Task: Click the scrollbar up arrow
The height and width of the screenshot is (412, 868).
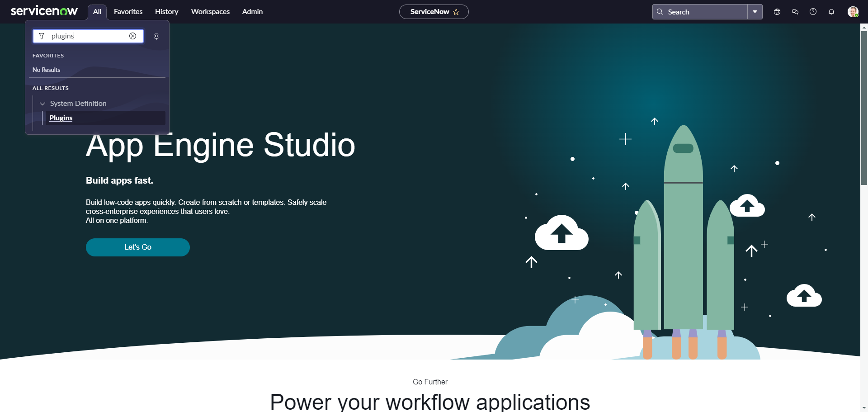Action: pyautogui.click(x=864, y=28)
